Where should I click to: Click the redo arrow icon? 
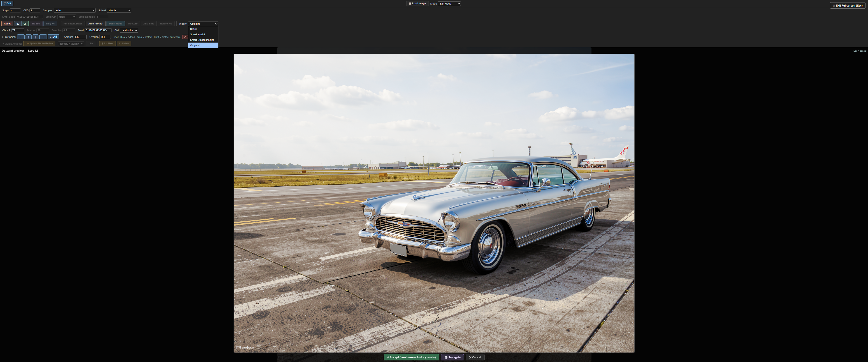pos(25,24)
